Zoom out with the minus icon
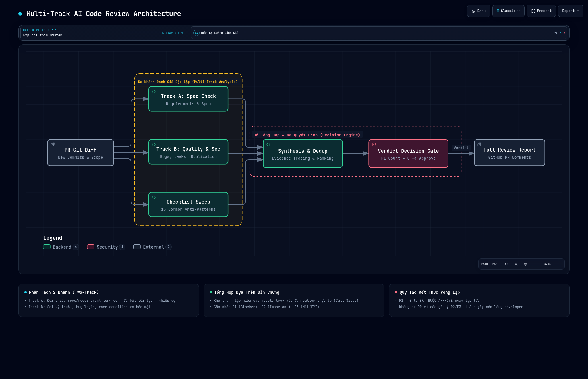This screenshot has height=379, width=588. (535, 264)
